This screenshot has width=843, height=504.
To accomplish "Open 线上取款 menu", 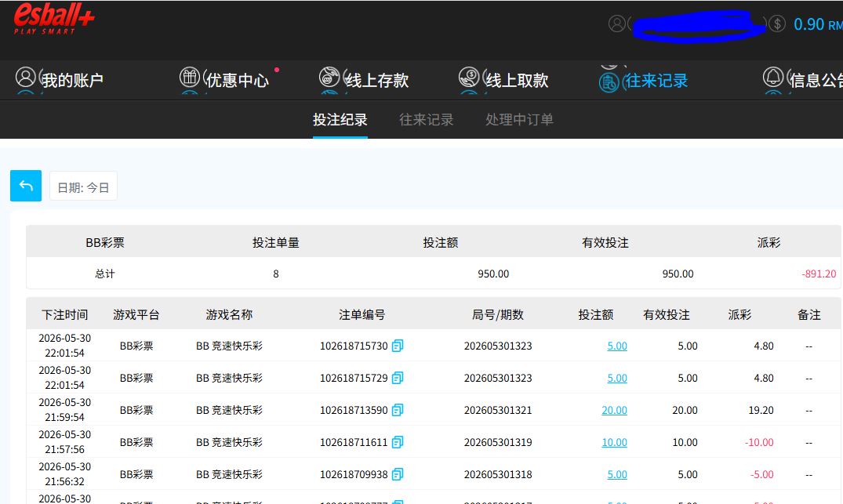I will tap(517, 80).
